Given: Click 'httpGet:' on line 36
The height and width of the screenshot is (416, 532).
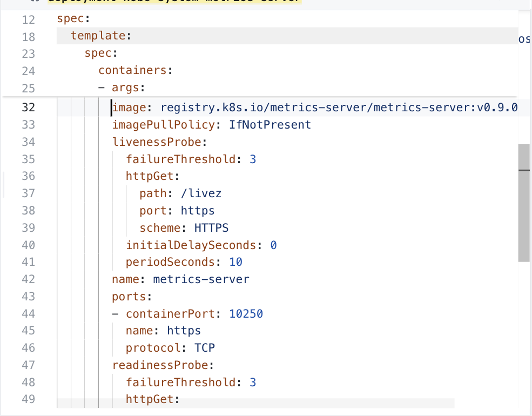Looking at the screenshot, I should [x=152, y=176].
